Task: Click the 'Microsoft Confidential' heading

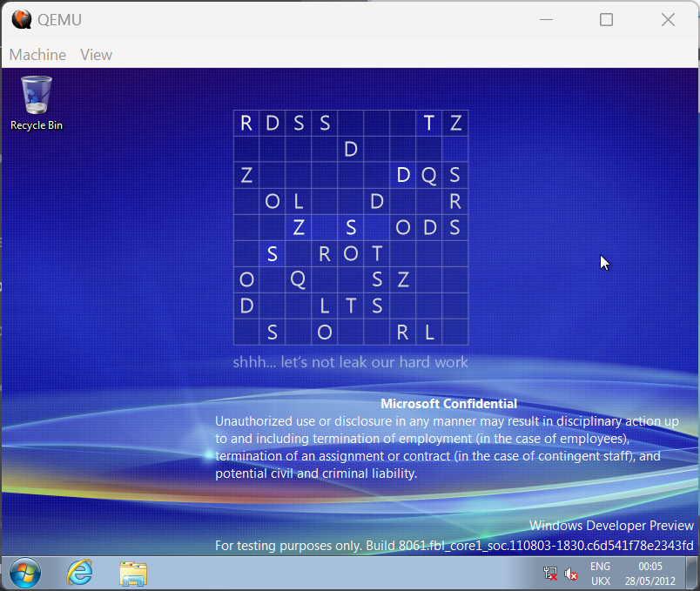Action: 448,404
